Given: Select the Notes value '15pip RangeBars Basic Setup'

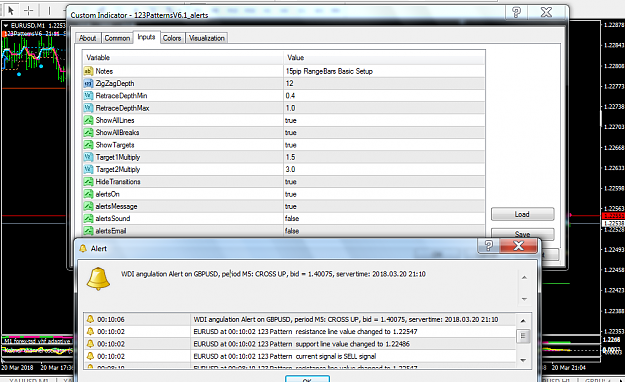Looking at the screenshot, I should point(329,71).
